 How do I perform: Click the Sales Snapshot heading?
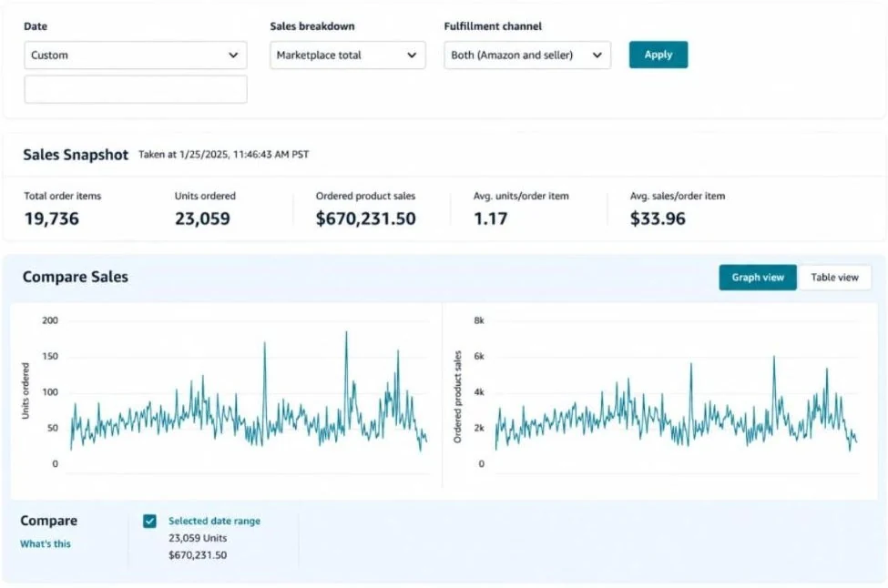pos(76,155)
